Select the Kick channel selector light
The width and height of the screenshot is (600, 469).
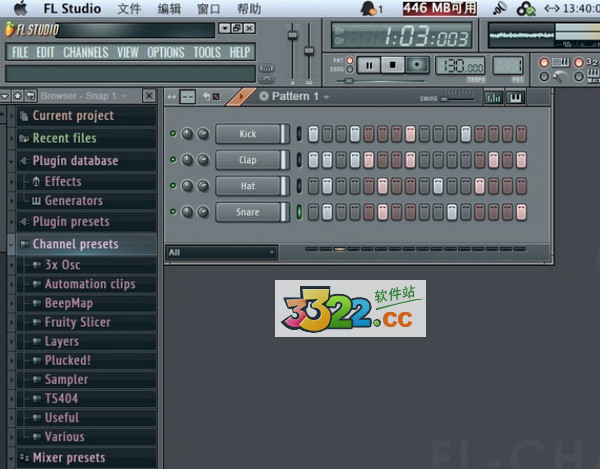299,134
